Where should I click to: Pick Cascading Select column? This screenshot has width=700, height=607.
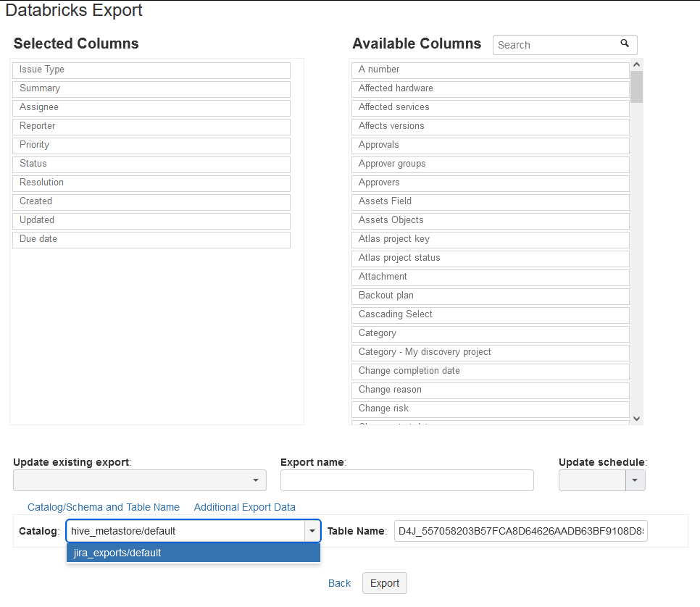point(491,315)
